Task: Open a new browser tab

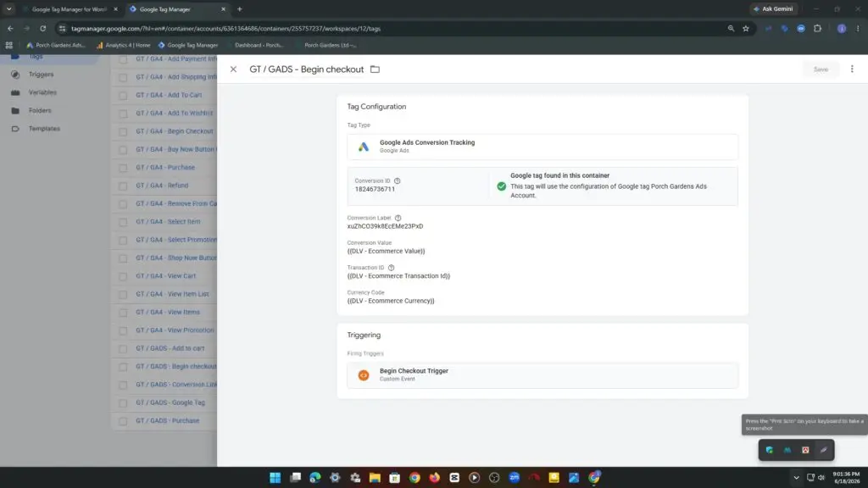Action: pos(240,9)
